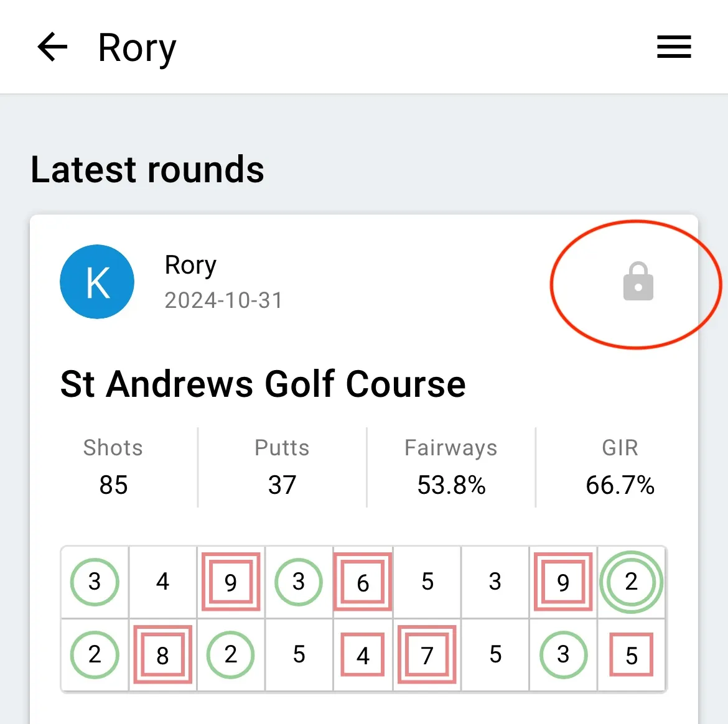Screen dimensions: 728x724
Task: Tap the GIR 66.7% statistic
Action: point(620,467)
